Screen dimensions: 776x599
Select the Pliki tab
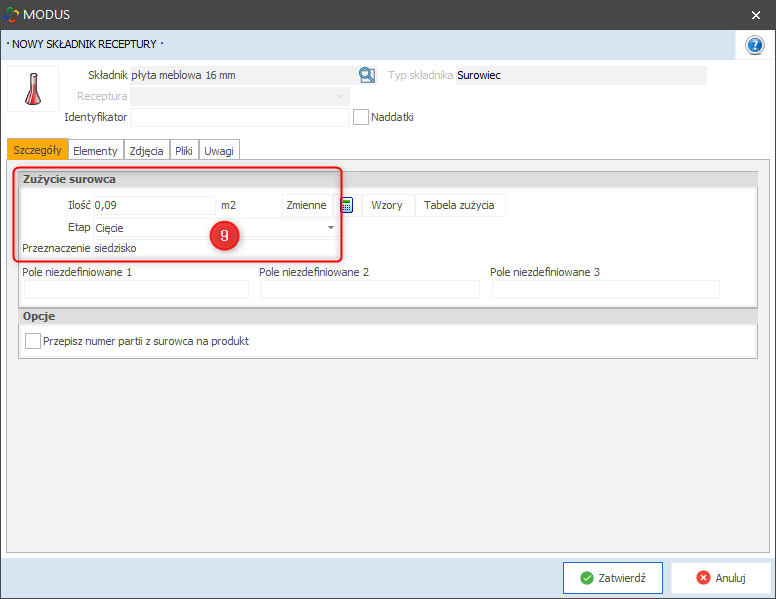tap(184, 150)
